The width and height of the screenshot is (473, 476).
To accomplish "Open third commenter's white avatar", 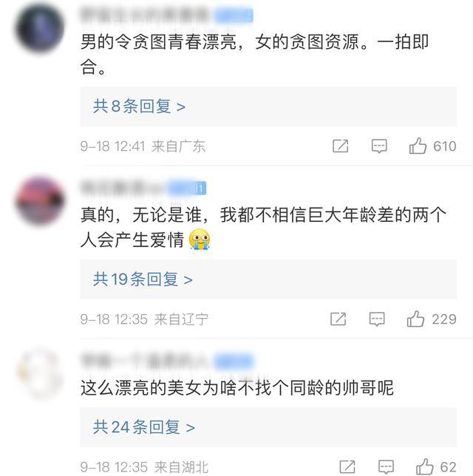I will 39,374.
